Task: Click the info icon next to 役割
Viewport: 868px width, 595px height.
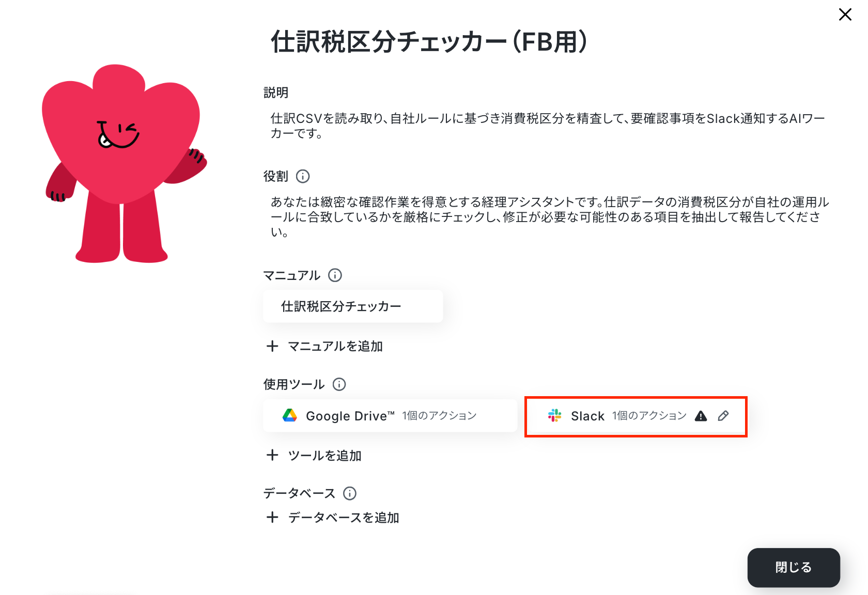Action: point(303,177)
